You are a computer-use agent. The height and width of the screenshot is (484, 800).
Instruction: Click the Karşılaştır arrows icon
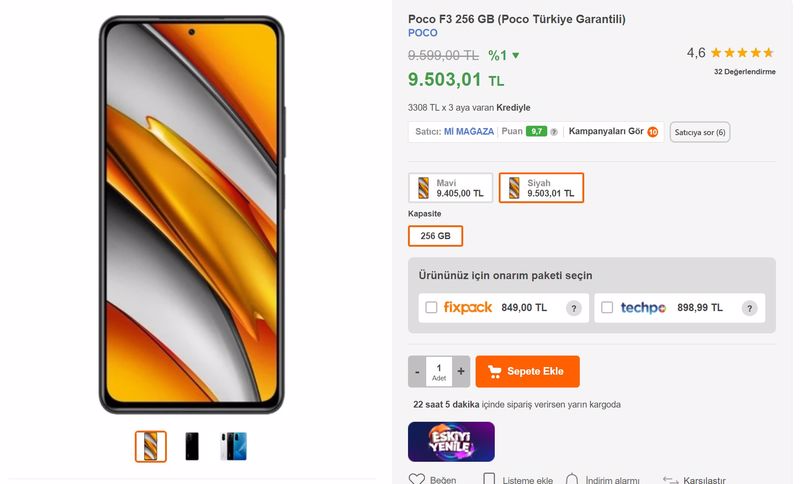(x=670, y=480)
